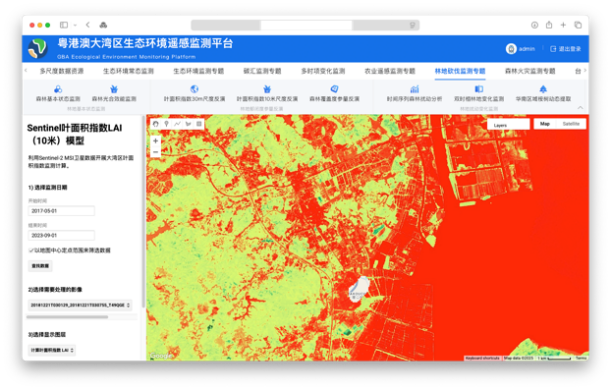Choose the draw line tool on map
Screen dimensions: 611x390
(177, 124)
